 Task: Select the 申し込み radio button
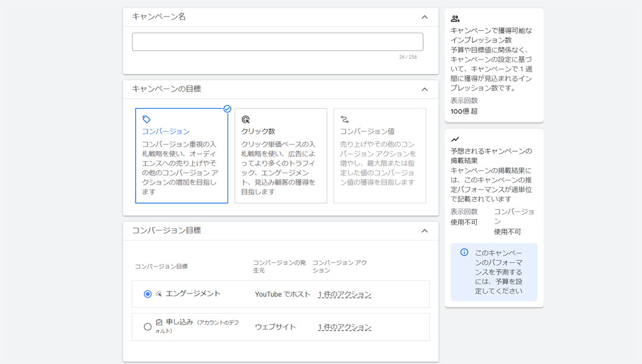pyautogui.click(x=147, y=327)
